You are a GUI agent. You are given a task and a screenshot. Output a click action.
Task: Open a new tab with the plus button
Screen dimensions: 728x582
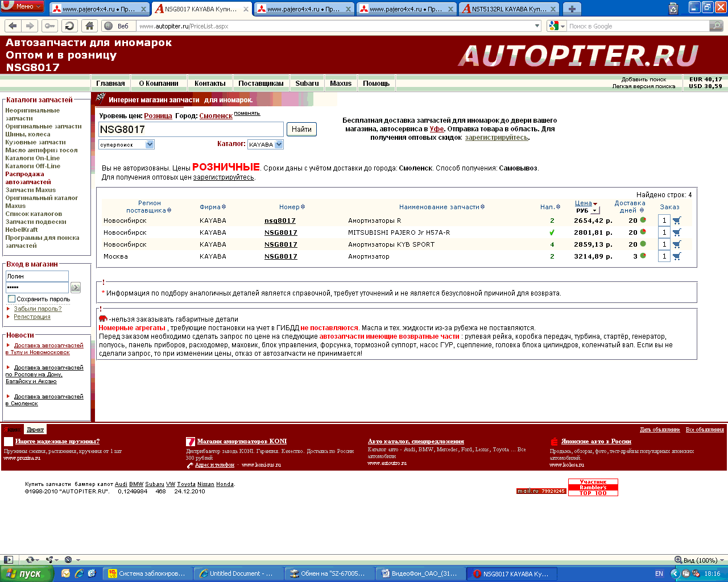pos(572,9)
